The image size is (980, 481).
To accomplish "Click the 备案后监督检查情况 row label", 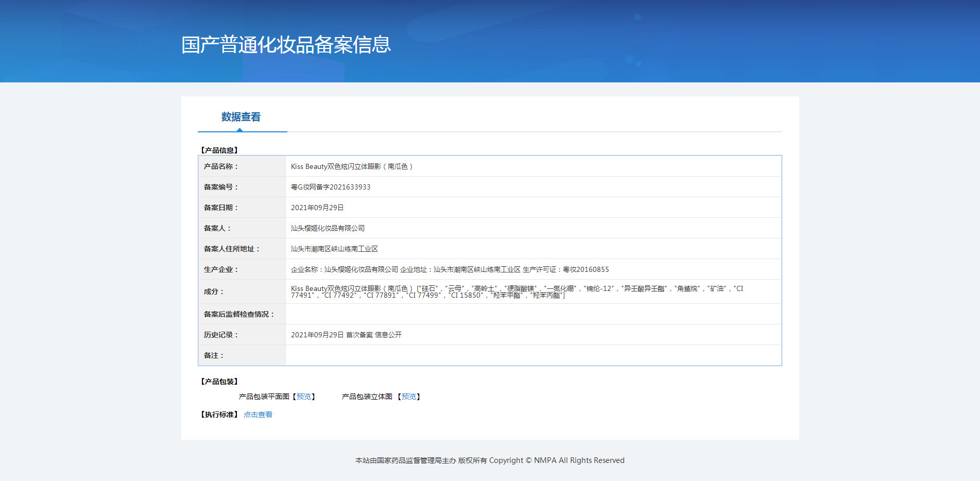I will pyautogui.click(x=239, y=314).
